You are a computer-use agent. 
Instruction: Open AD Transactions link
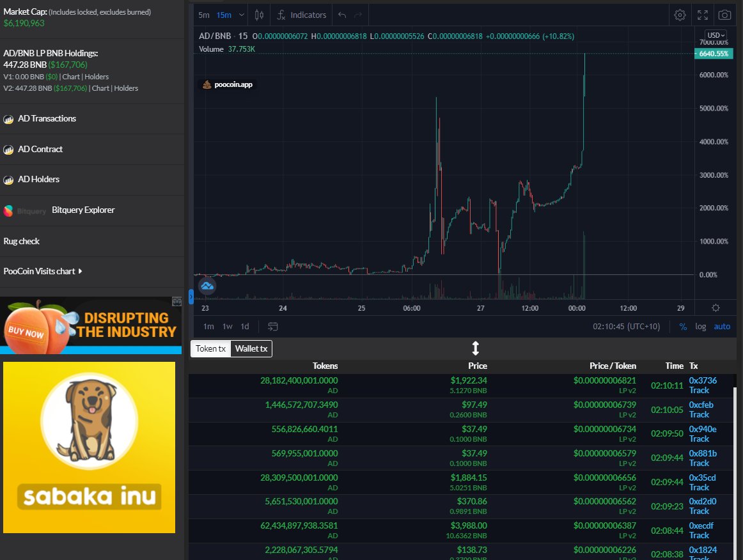click(47, 119)
